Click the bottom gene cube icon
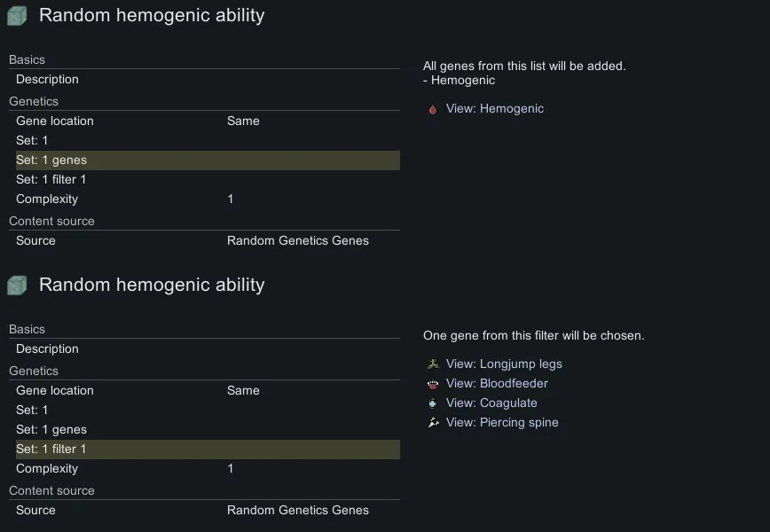The width and height of the screenshot is (770, 532). coord(17,286)
